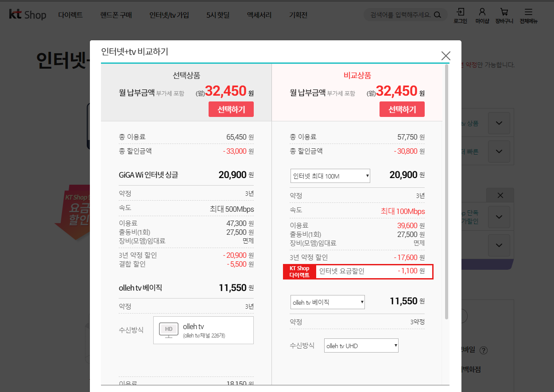Open the 인터넷/tv 가입 menu

[169, 15]
